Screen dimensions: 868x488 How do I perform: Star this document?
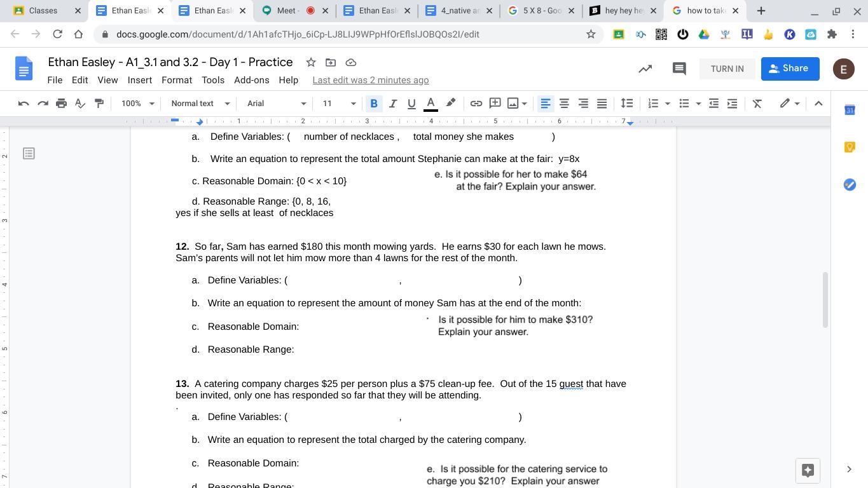pos(311,62)
